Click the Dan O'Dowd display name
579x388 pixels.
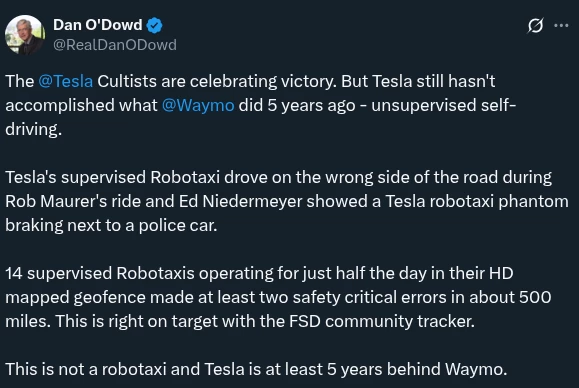click(97, 25)
